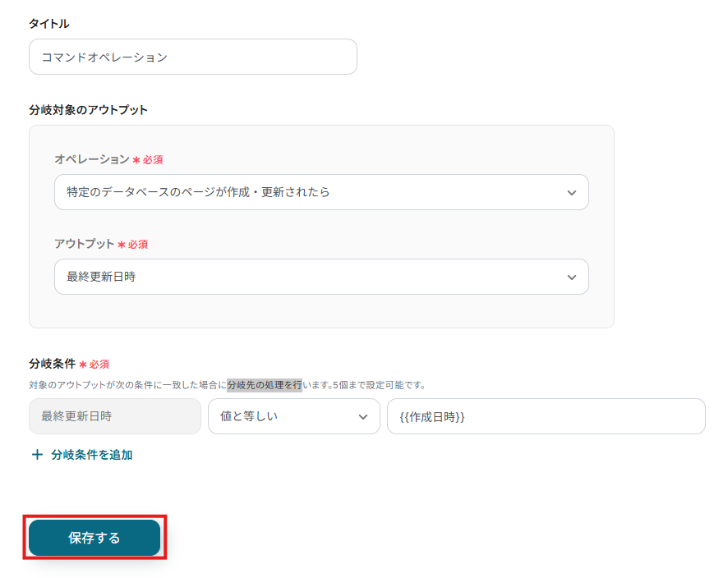Click the オペレーション field label
Screen dimensions: 728x578
pyautogui.click(x=92, y=159)
